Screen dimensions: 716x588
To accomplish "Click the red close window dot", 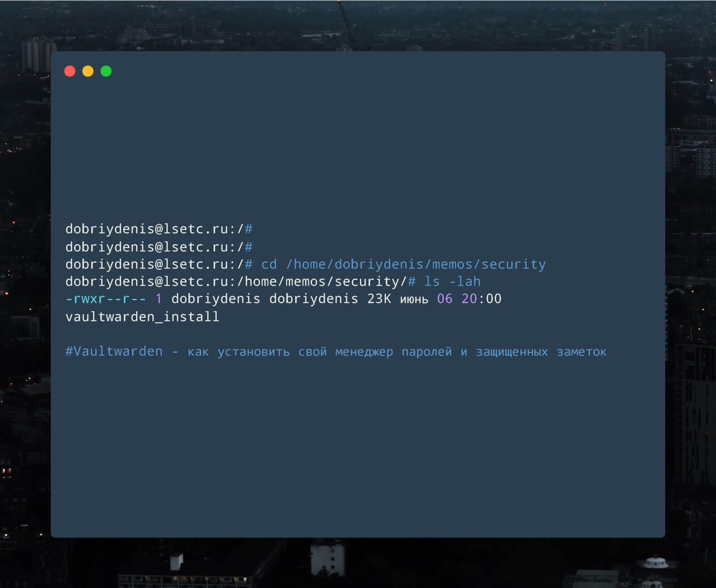I will point(70,71).
